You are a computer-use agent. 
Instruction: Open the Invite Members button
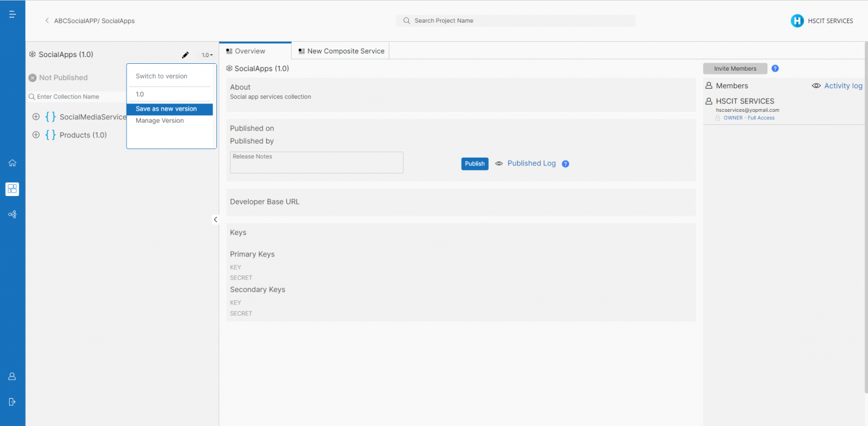[x=735, y=68]
